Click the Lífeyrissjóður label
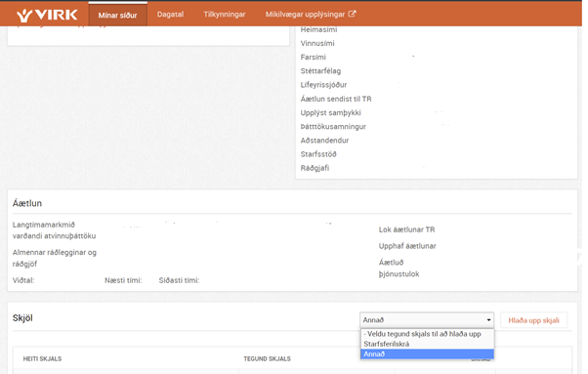 (x=323, y=85)
